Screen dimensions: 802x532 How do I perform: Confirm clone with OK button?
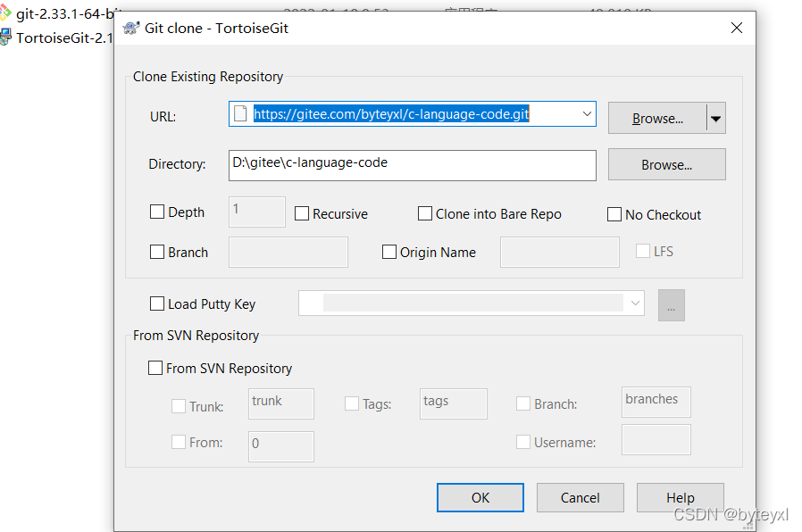point(480,498)
